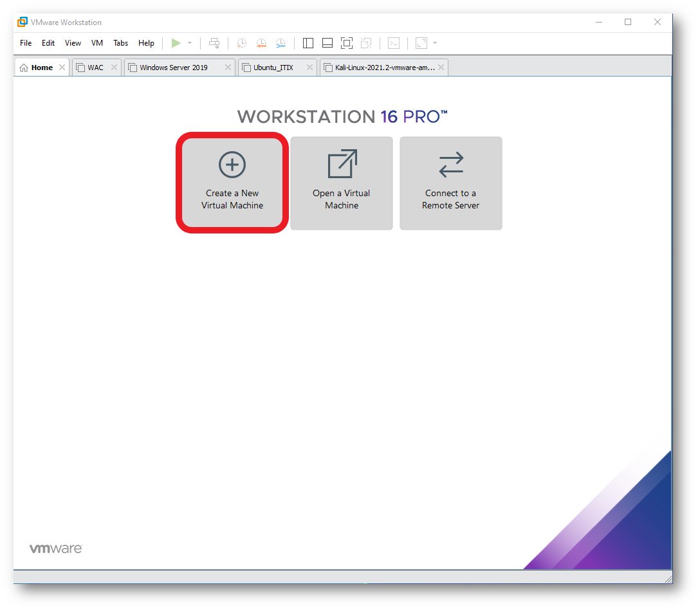Click the VMware Workstation title bar icon
700x611 pixels.
tap(23, 22)
